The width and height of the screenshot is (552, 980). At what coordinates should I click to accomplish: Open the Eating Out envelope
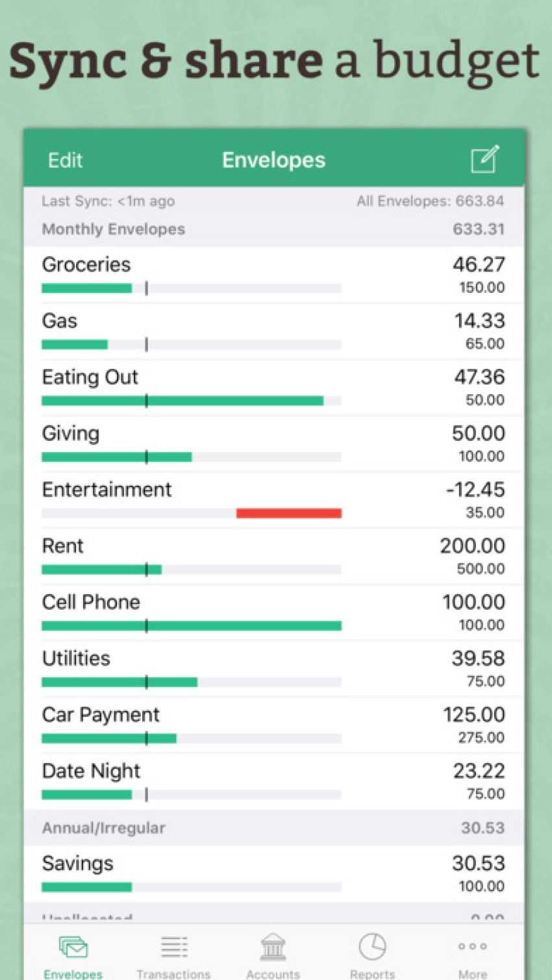273,387
